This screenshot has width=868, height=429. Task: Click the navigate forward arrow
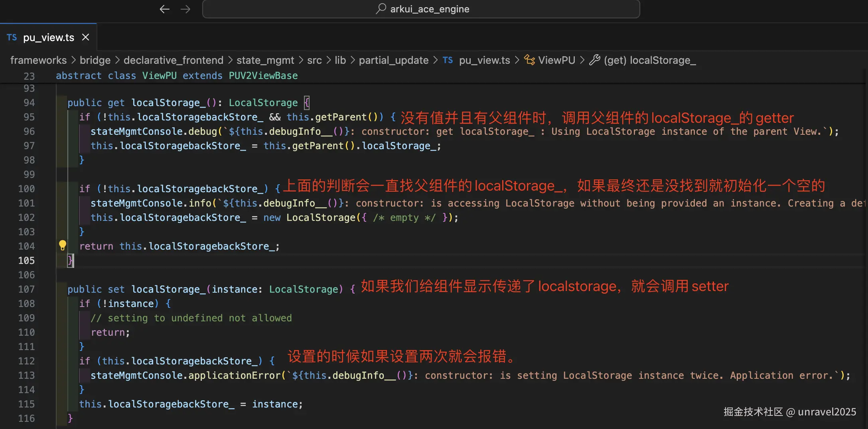click(x=185, y=9)
